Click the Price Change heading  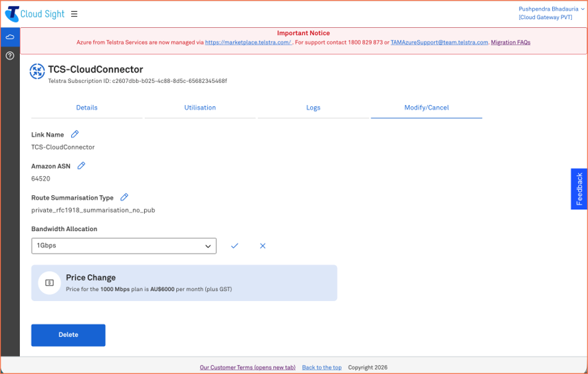point(91,278)
